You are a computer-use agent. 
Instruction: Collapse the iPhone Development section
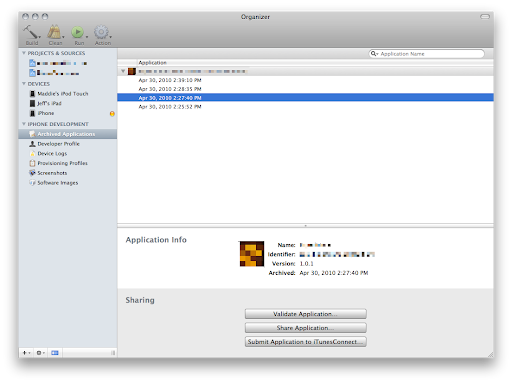point(24,124)
